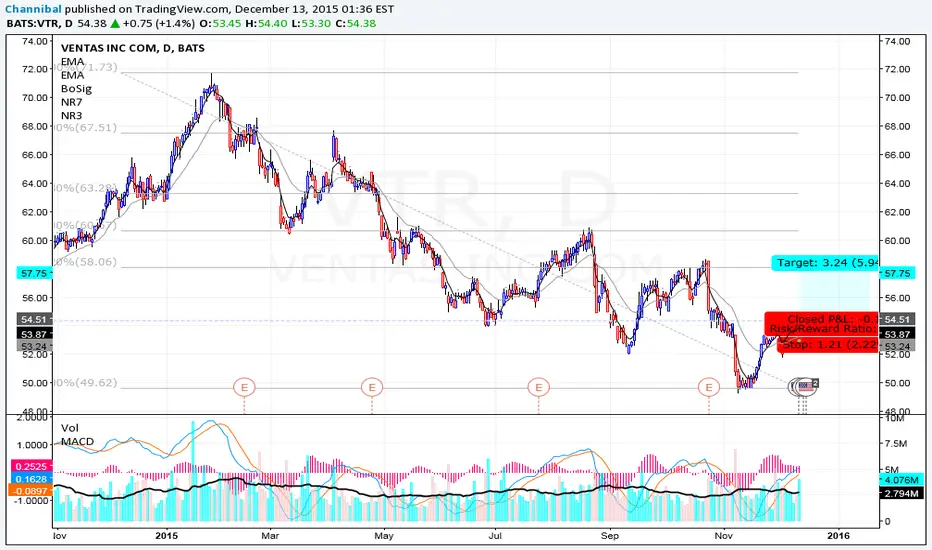
Task: Click the Fibonacci level label (49.62)
Action: (x=86, y=383)
